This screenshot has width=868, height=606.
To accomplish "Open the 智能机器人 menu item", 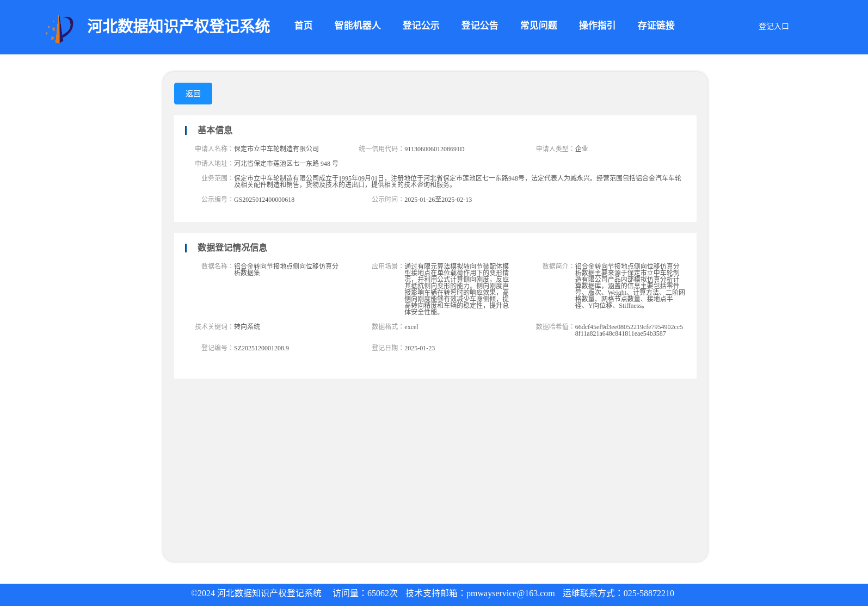I will coord(358,26).
